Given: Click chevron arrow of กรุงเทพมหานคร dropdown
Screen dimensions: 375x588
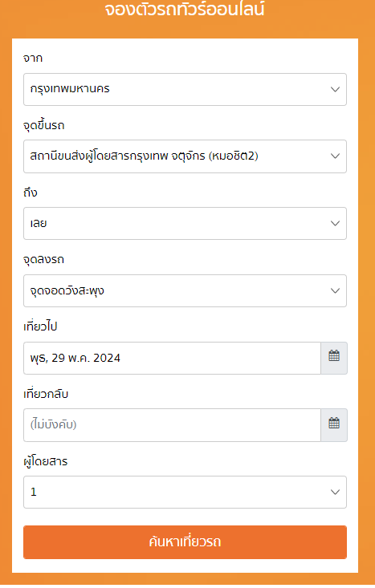Looking at the screenshot, I should [x=335, y=89].
